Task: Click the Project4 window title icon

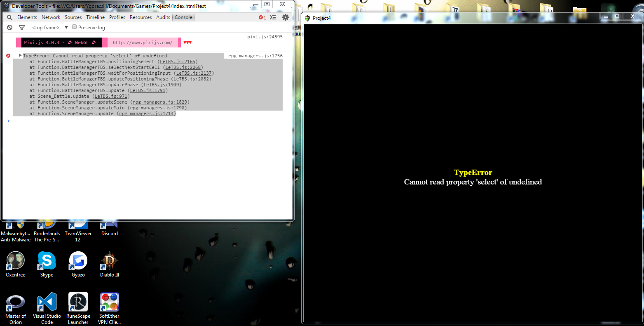Action: coord(307,18)
